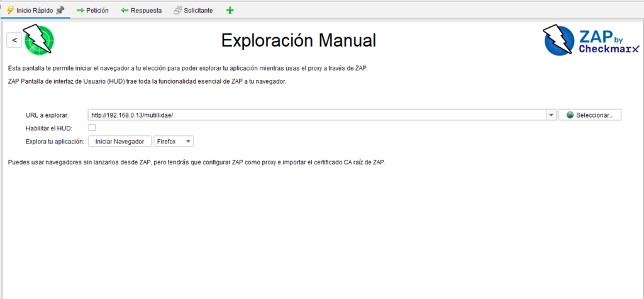
Task: Go back using the < button
Action: pos(14,40)
